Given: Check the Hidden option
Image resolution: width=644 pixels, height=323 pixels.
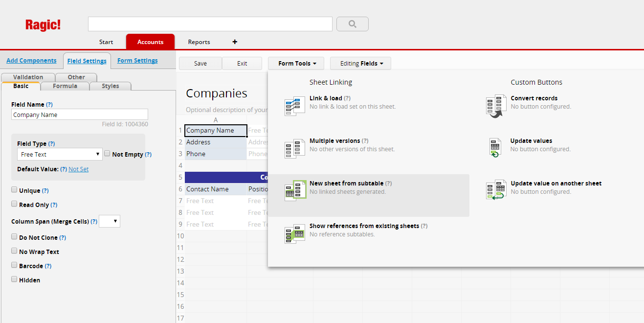Looking at the screenshot, I should click(x=14, y=279).
